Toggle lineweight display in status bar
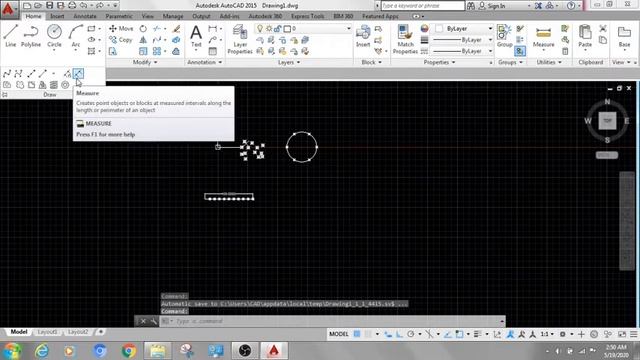Viewport: 640px width, 360px height. 478,334
